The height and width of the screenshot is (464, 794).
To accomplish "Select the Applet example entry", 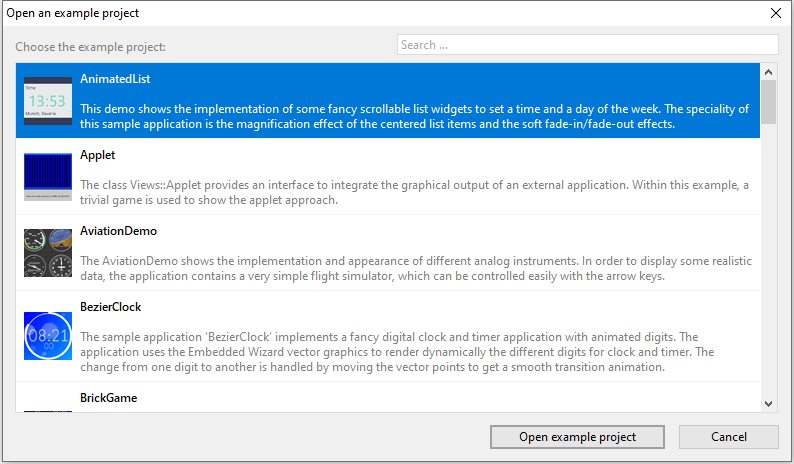I will [x=98, y=155].
